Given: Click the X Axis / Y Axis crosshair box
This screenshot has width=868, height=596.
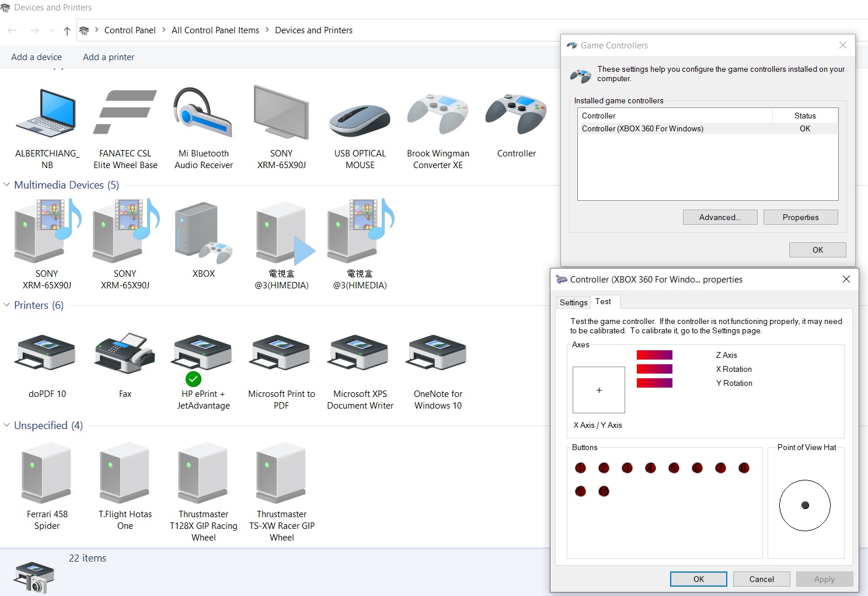Looking at the screenshot, I should point(599,390).
